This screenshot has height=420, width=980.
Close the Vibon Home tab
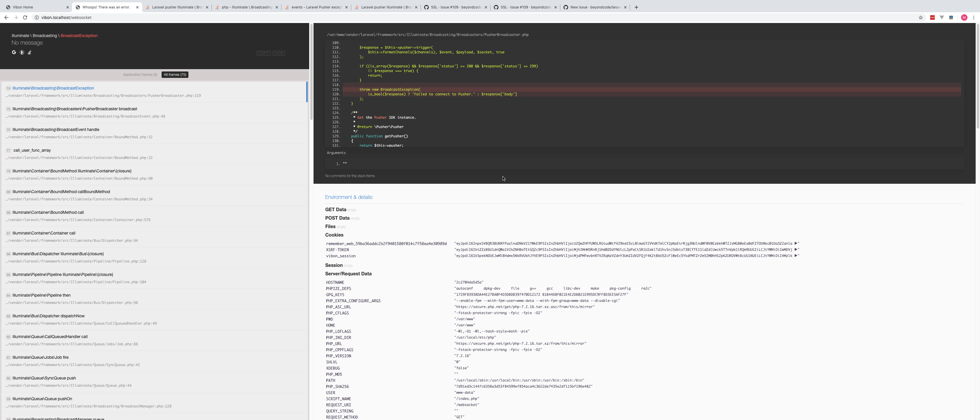(68, 7)
